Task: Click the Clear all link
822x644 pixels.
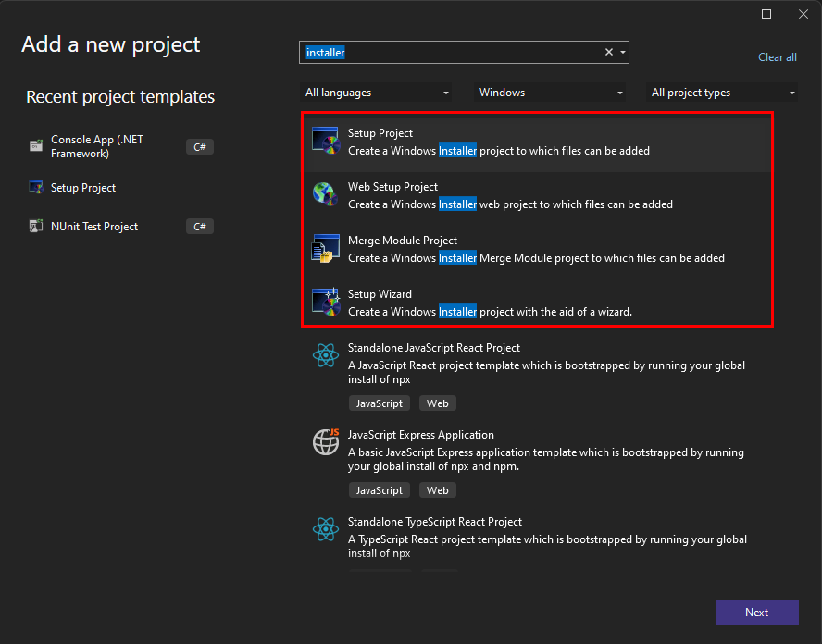Action: click(x=777, y=56)
